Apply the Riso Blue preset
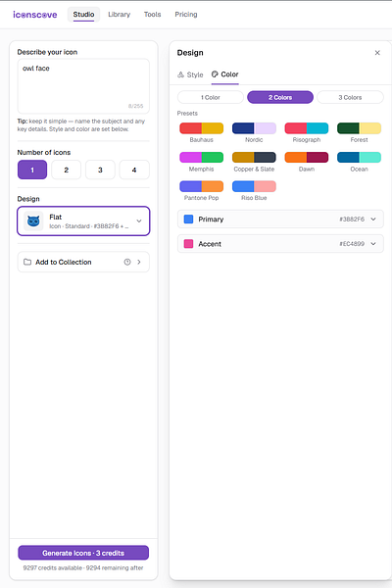The width and height of the screenshot is (392, 588). 254,186
